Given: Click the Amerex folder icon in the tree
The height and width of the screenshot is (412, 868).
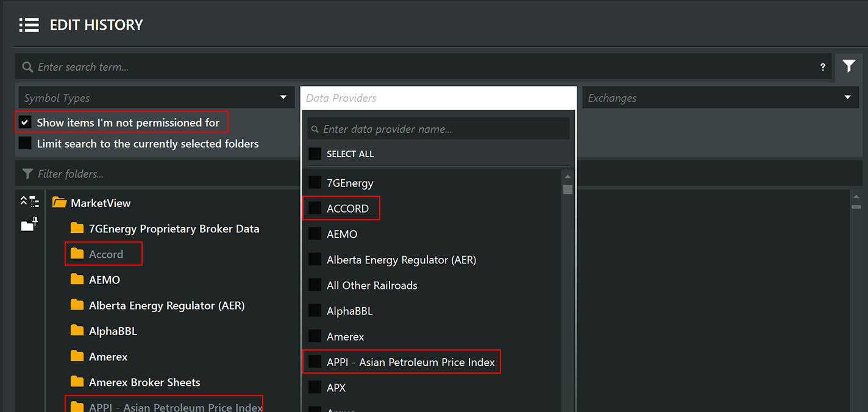Looking at the screenshot, I should (x=77, y=356).
